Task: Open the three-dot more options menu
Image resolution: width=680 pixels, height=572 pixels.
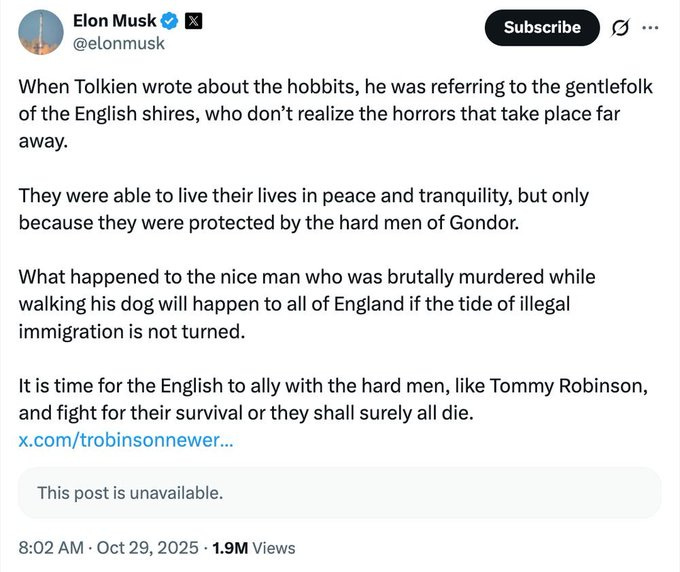Action: [651, 28]
